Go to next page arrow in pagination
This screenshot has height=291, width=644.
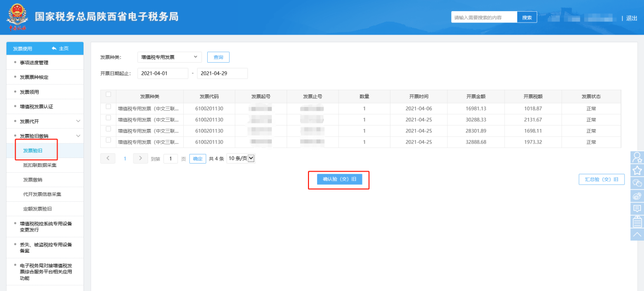(x=141, y=158)
